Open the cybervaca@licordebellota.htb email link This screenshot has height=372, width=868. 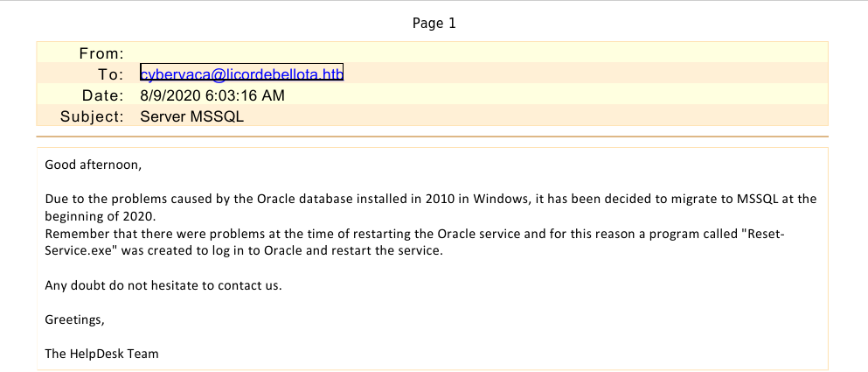point(241,74)
